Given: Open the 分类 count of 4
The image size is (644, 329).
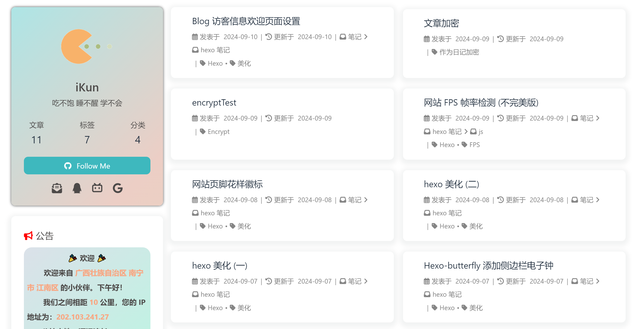Looking at the screenshot, I should (x=138, y=140).
